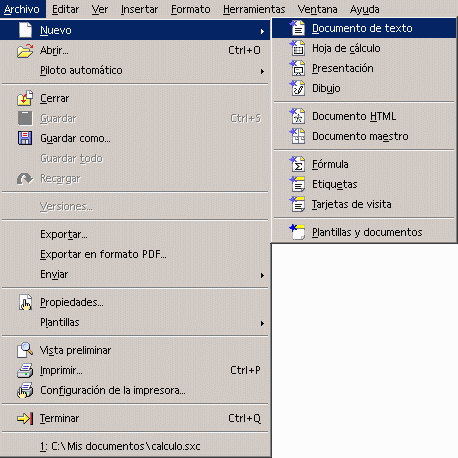The width and height of the screenshot is (458, 458).
Task: Click the Documento de texto icon
Action: point(297,28)
